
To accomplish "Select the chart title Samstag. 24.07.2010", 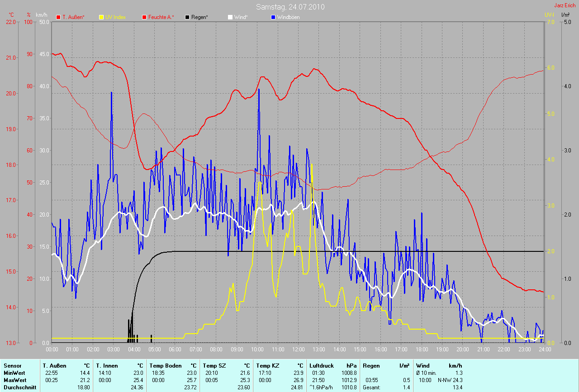I will pyautogui.click(x=290, y=7).
